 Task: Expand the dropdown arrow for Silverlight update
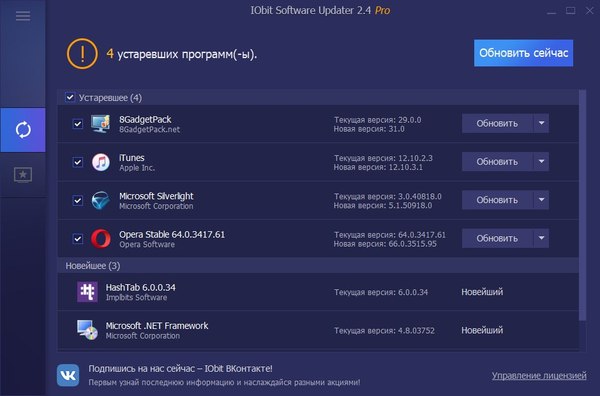click(541, 200)
